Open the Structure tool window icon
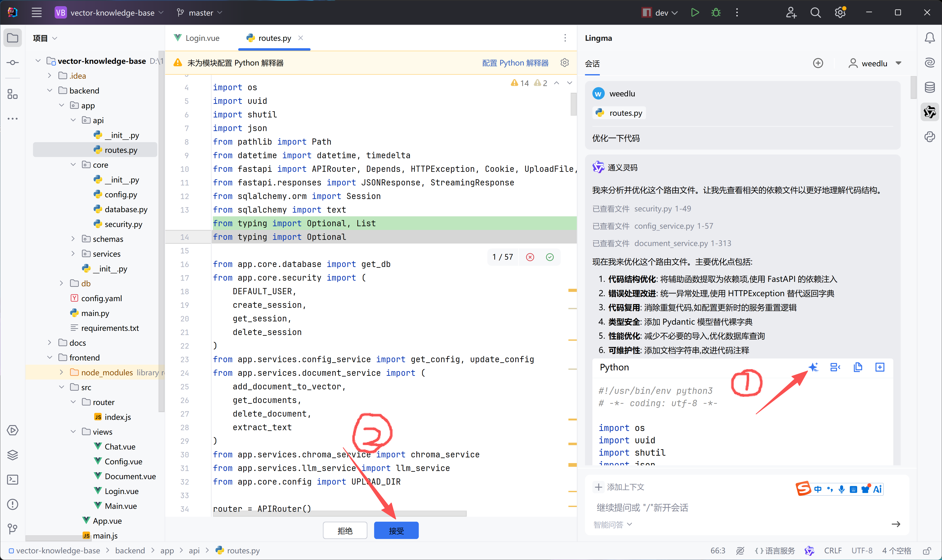The width and height of the screenshot is (942, 560). pyautogui.click(x=12, y=94)
